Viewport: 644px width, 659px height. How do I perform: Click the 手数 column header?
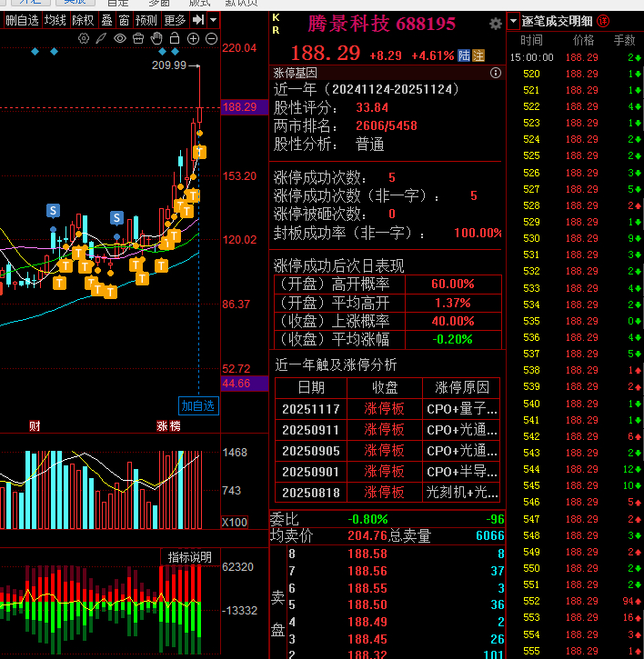624,40
